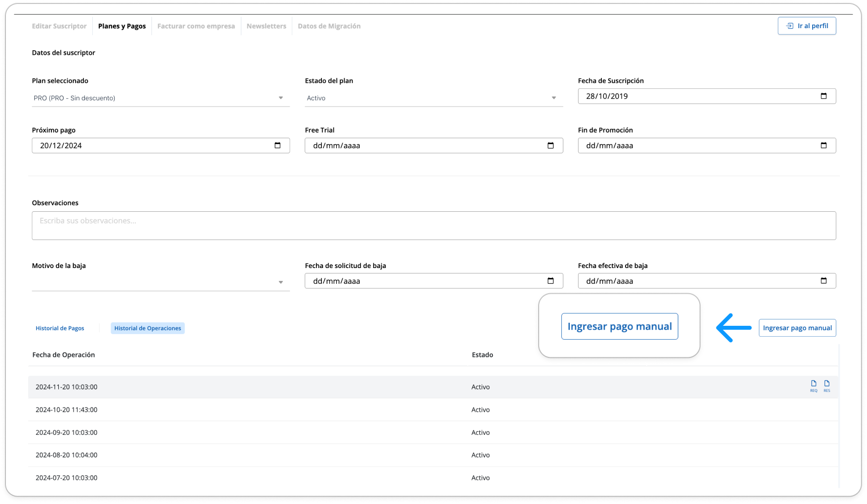Focus the Observaciones text area

click(x=433, y=226)
